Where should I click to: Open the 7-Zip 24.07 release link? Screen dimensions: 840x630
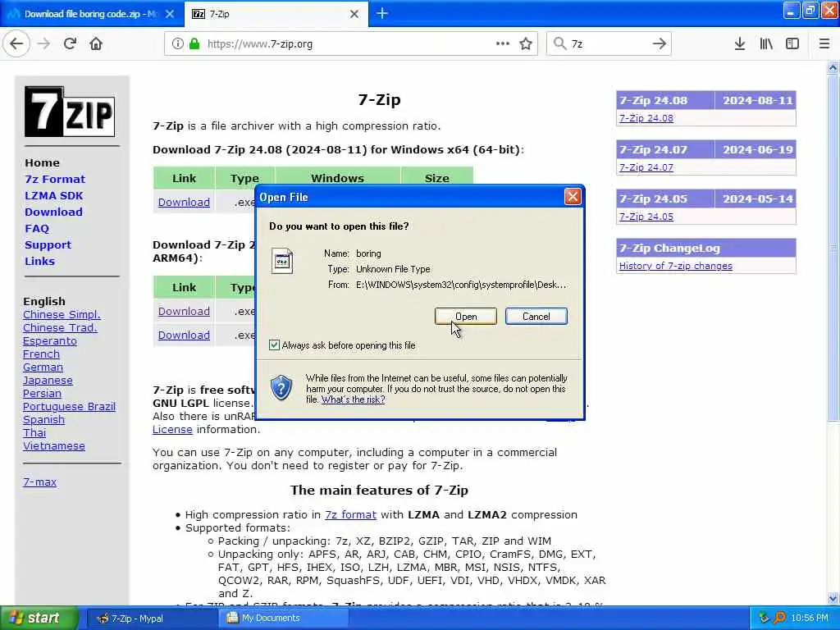pos(646,167)
